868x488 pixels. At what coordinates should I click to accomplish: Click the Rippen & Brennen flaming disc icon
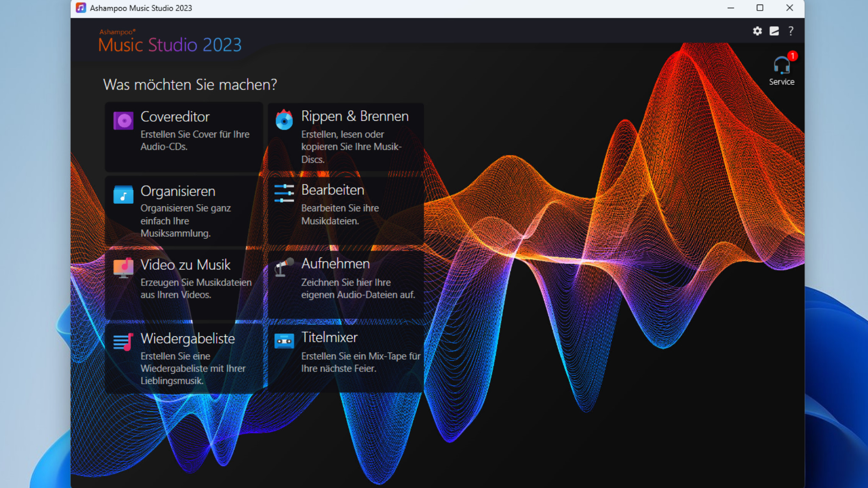(284, 120)
